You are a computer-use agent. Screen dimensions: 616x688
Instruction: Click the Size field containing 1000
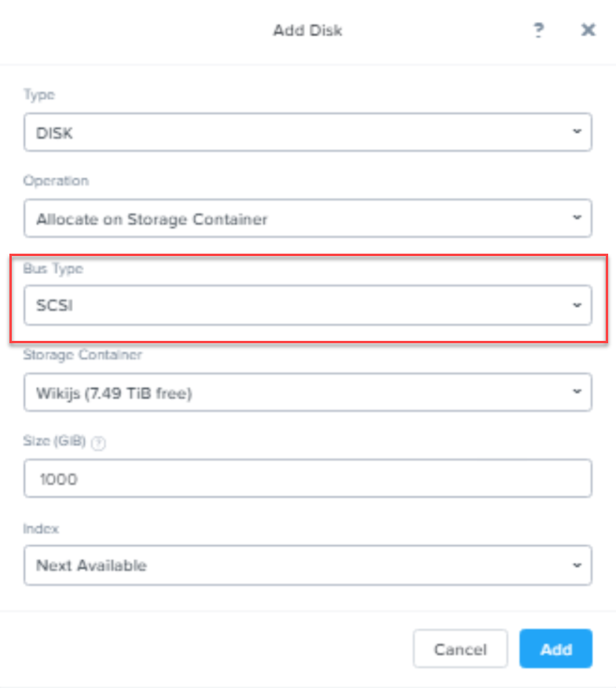(x=306, y=478)
